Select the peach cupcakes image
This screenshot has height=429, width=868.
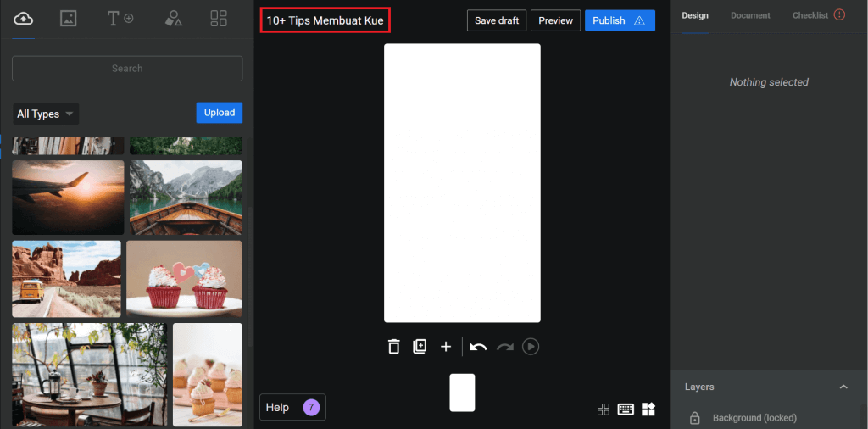point(208,375)
